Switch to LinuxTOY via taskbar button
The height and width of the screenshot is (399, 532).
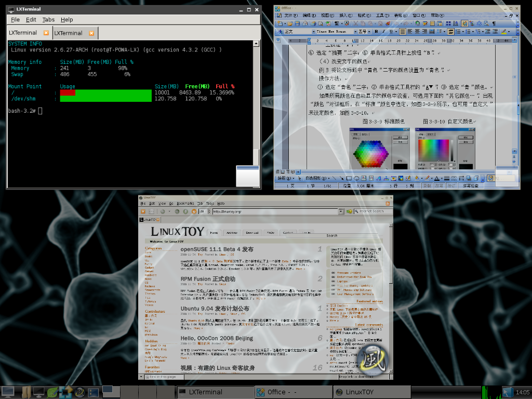372,392
